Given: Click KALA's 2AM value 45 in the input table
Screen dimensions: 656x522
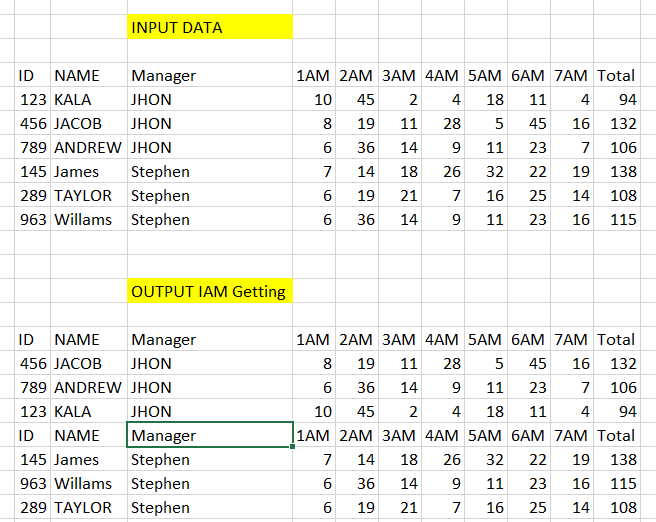Looking at the screenshot, I should 357,99.
